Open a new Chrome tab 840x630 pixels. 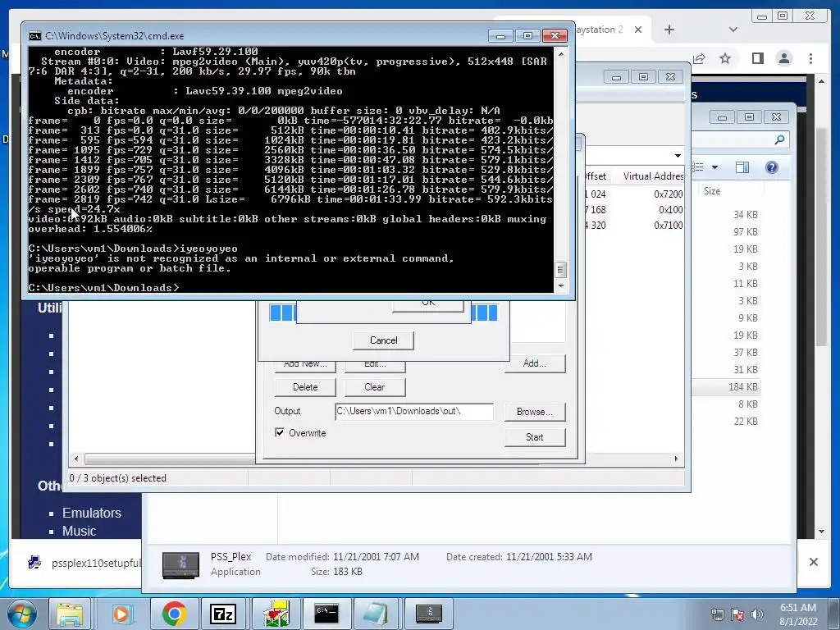669,30
